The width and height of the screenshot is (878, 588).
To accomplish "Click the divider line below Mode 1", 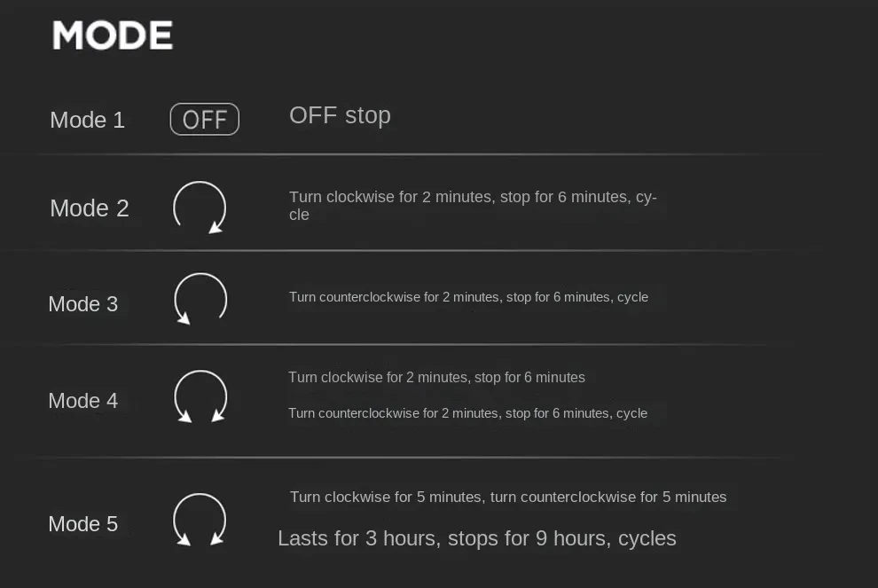I will click(399, 154).
